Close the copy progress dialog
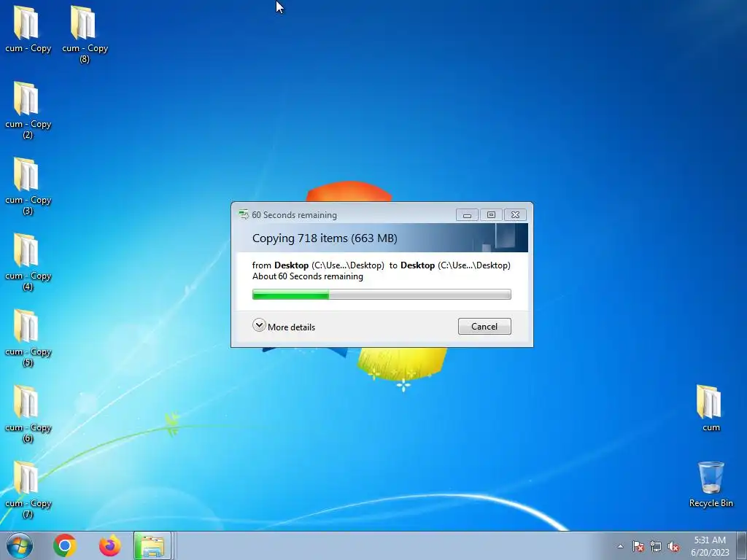This screenshot has width=747, height=560. 515,215
